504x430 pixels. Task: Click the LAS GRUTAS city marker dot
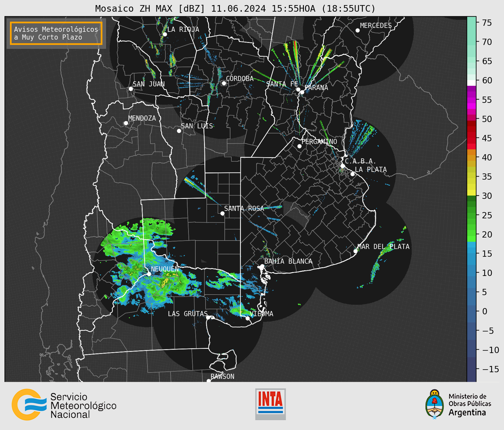click(208, 318)
